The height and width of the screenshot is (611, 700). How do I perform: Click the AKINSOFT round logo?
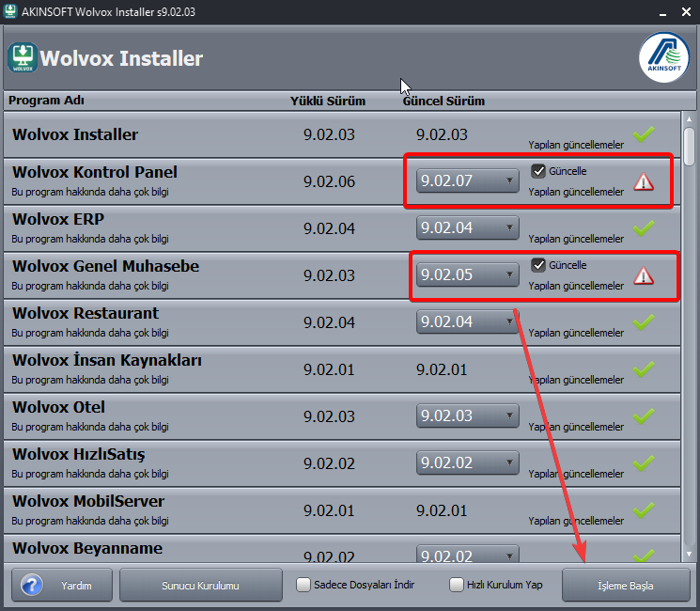click(664, 57)
